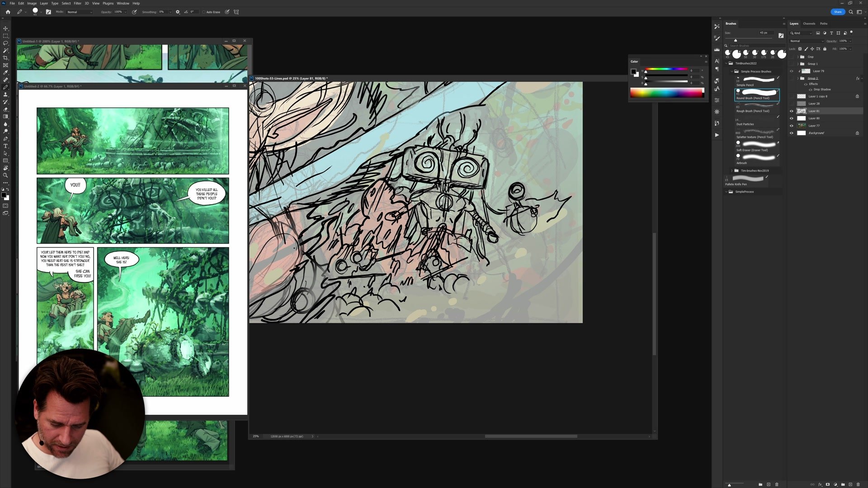The height and width of the screenshot is (488, 868).
Task: Enable the Auto Erase checkbox
Action: point(204,12)
